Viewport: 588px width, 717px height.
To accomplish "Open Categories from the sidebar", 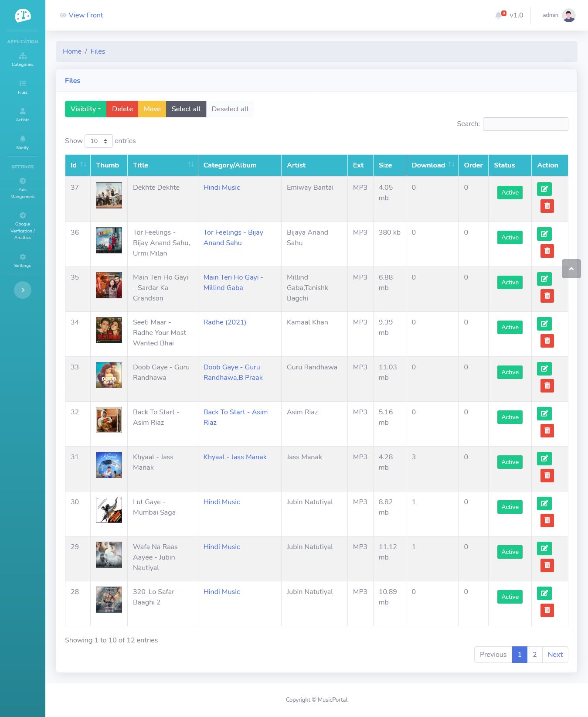I will pyautogui.click(x=23, y=59).
